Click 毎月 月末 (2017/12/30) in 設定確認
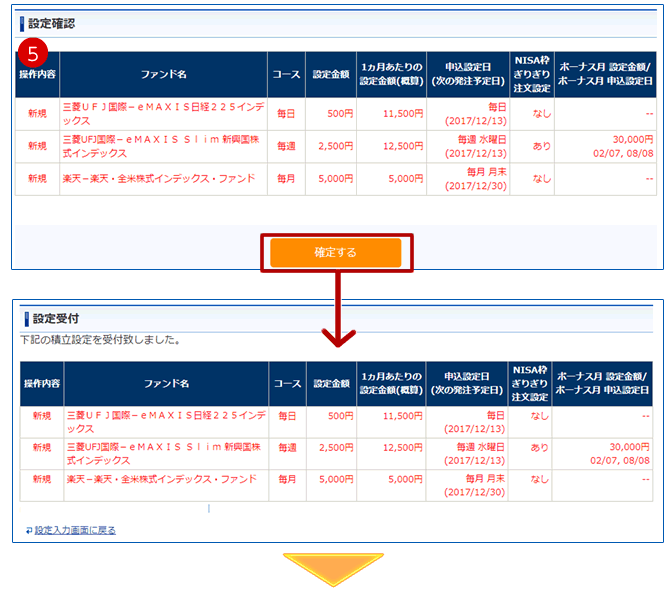Image resolution: width=668 pixels, height=591 pixels. [476, 179]
